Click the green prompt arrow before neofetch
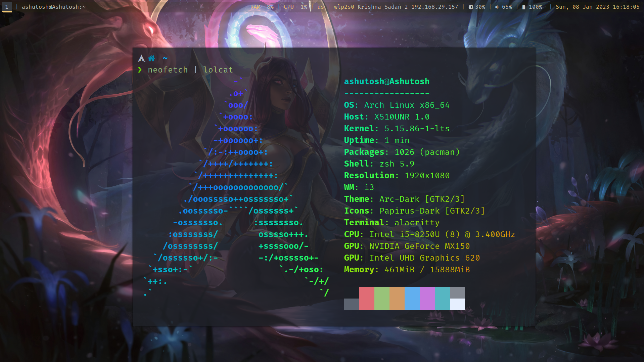Viewport: 644px width, 362px height. coord(140,70)
